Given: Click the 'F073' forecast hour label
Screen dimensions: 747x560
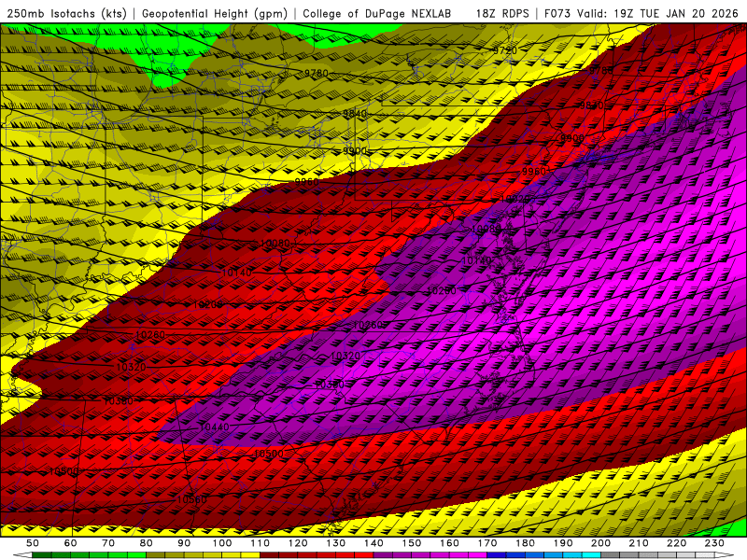Looking at the screenshot, I should click(x=557, y=14).
